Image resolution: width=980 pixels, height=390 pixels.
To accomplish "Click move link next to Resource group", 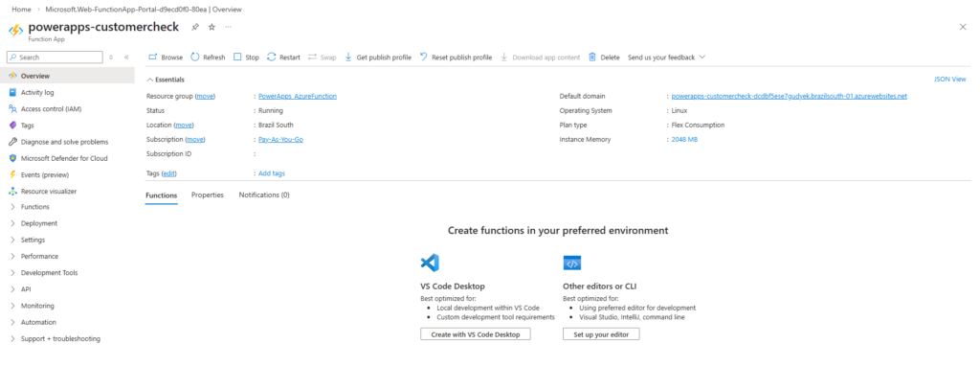I will (205, 97).
